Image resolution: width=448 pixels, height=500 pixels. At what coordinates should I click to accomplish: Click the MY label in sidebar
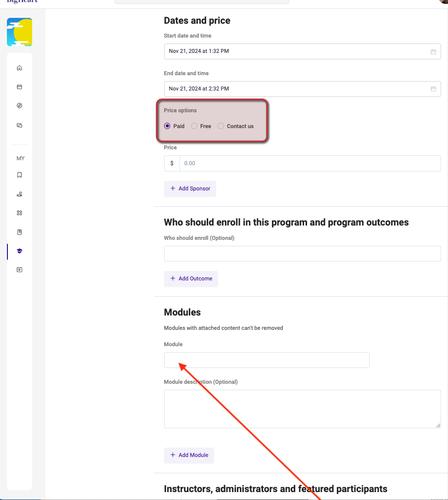20,158
